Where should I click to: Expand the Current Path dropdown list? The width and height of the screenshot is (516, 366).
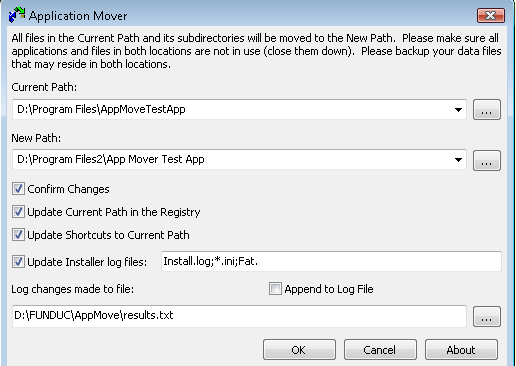(x=458, y=109)
